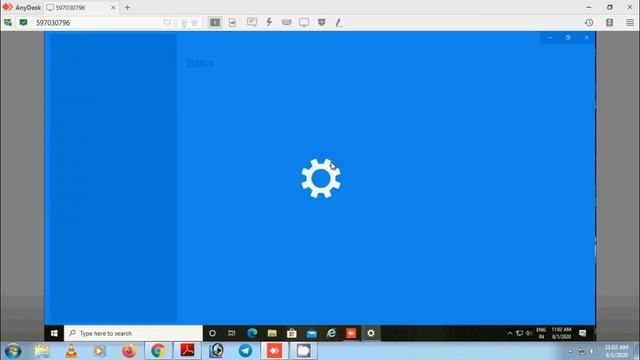
Task: Launch VLC media player from local taskbar
Action: [x=71, y=351]
